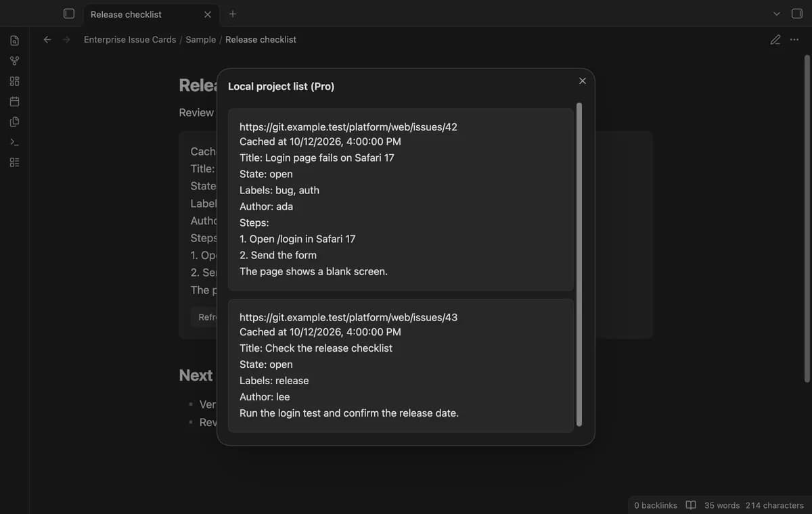Click "1. Open /login in Safari 17"
The width and height of the screenshot is (812, 514).
click(x=297, y=239)
